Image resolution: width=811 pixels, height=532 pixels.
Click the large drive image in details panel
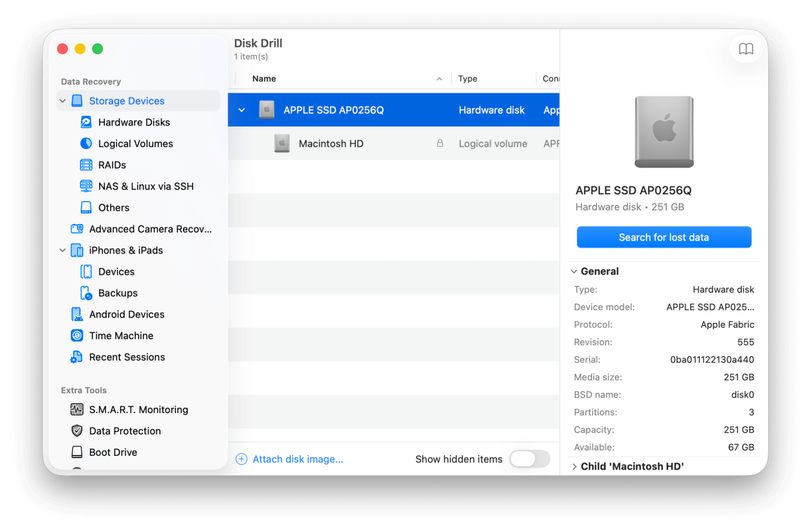tap(664, 132)
